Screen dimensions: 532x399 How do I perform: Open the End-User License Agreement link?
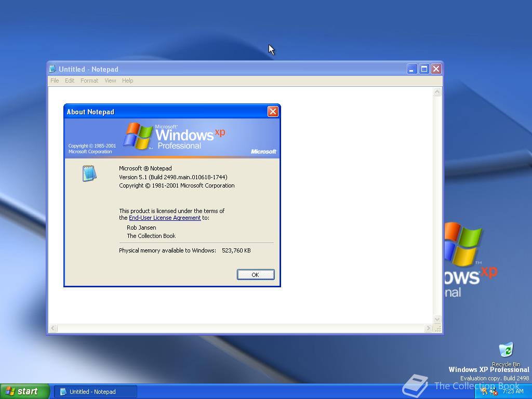(x=165, y=218)
